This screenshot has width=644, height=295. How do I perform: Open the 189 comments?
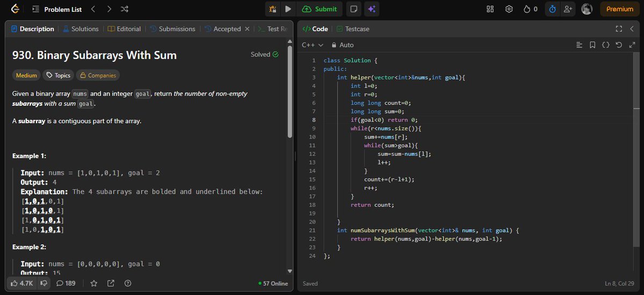(x=66, y=283)
